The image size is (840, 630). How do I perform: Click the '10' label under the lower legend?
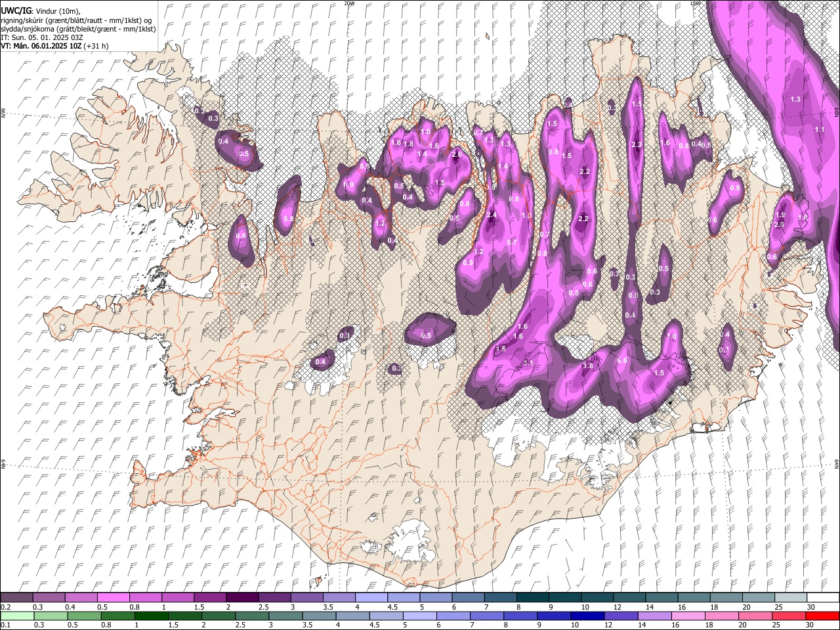click(575, 625)
